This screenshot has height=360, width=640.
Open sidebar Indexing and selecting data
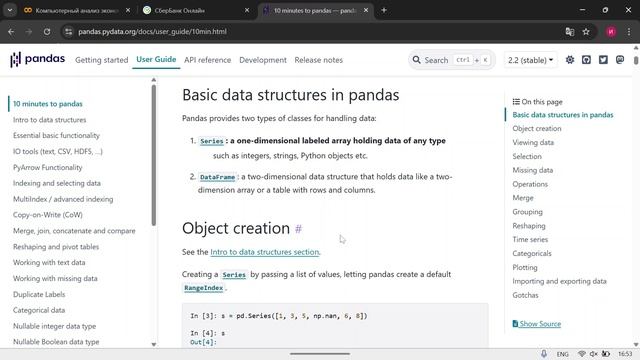[57, 183]
